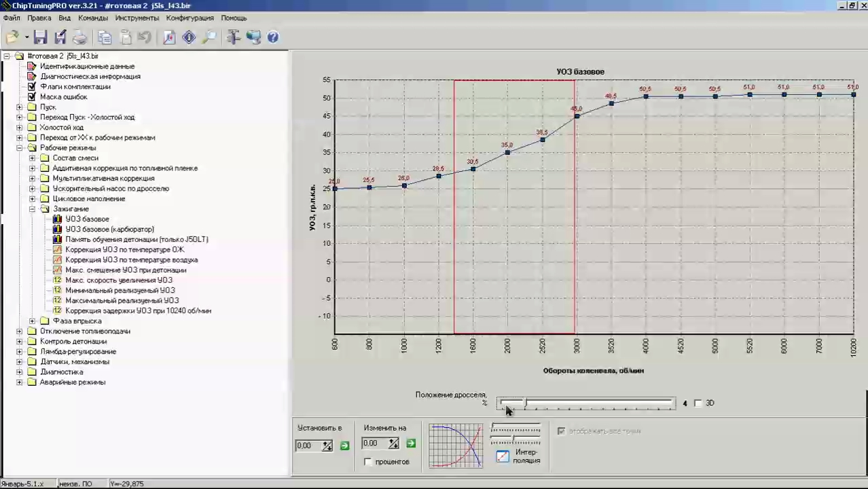Open the tools/settings hammer icon

234,37
